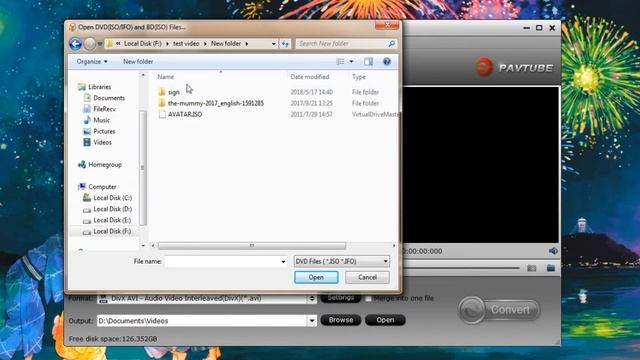Viewport: 640px width, 360px height.
Task: Click the search magnifier icon
Action: point(391,44)
